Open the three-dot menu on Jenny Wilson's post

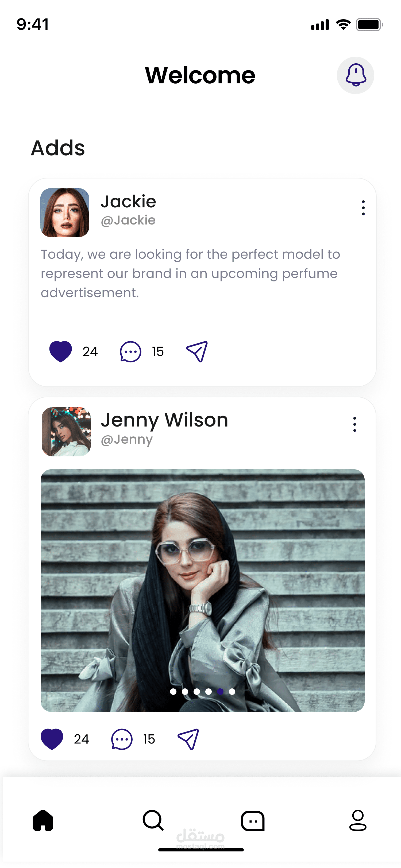354,424
